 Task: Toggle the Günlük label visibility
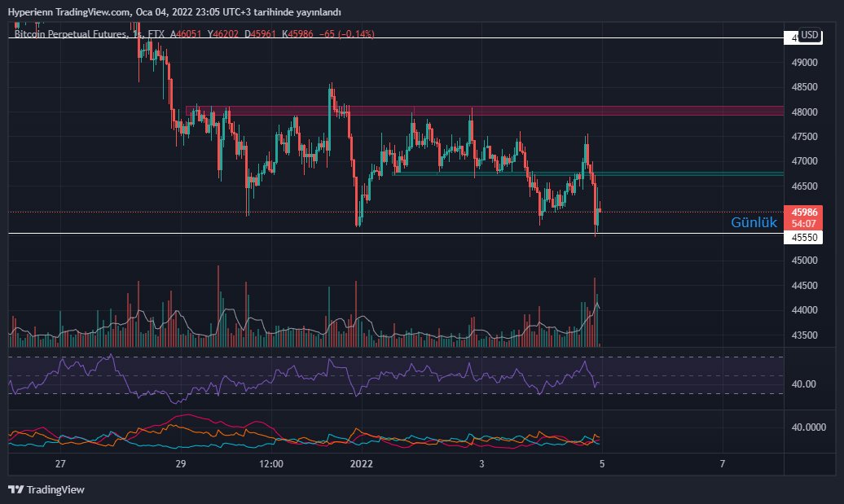click(x=754, y=221)
